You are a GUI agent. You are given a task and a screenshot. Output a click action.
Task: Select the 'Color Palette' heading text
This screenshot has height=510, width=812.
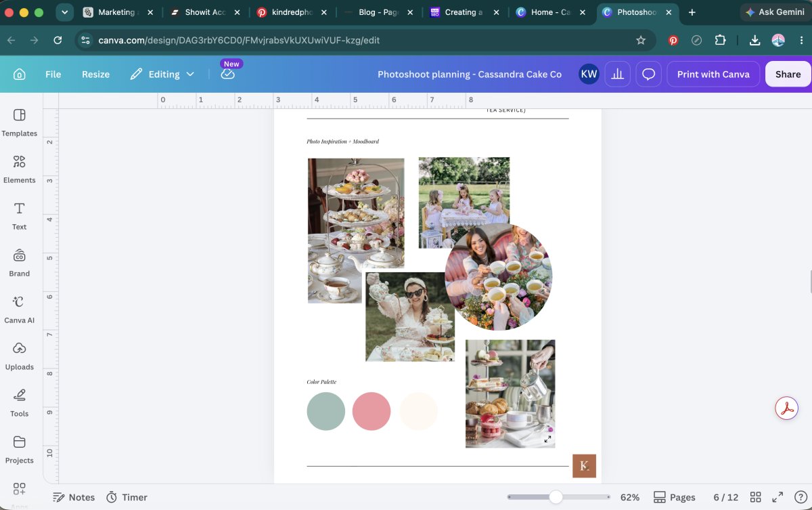(x=321, y=382)
